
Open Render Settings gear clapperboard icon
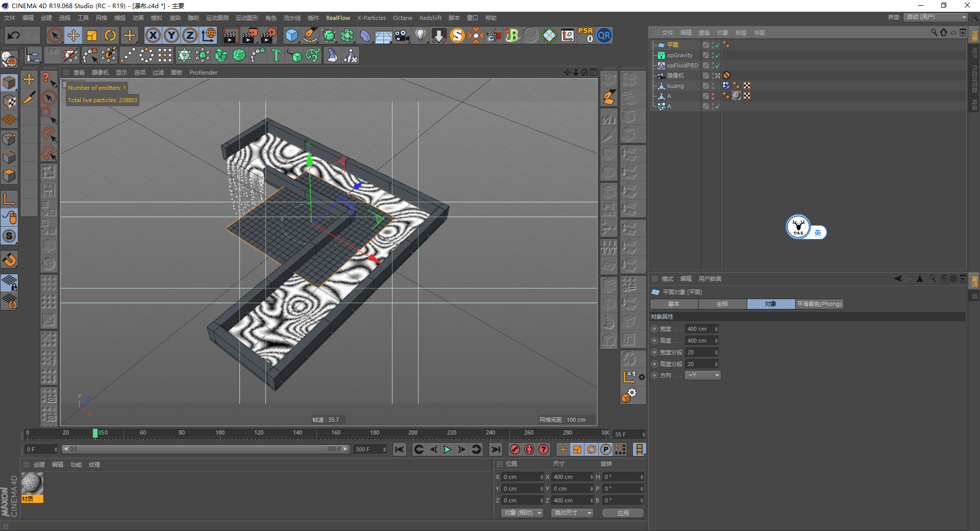[x=268, y=35]
